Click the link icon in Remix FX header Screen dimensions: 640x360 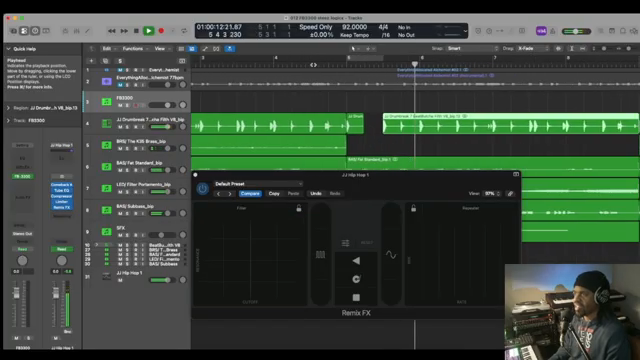(510, 194)
